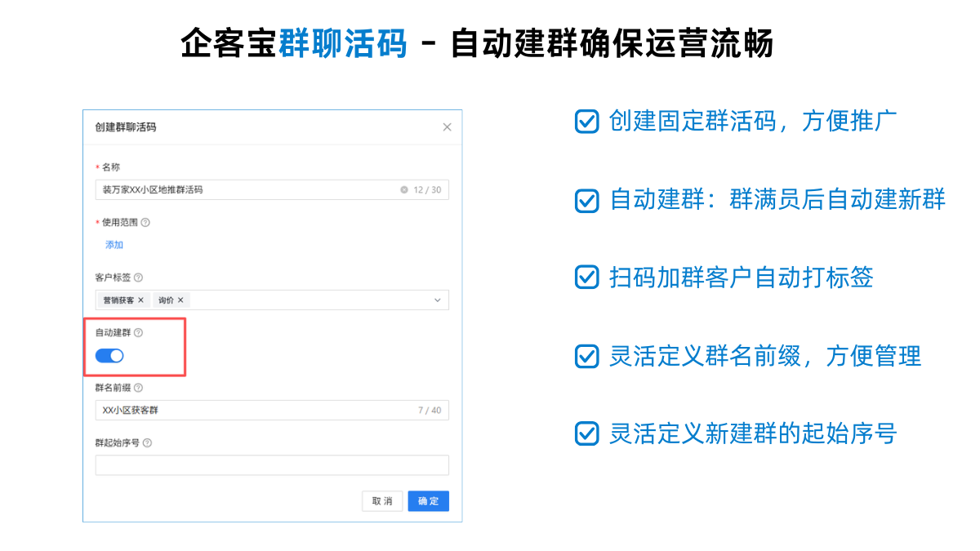Show the help icon tip for 群起始序号
The image size is (980, 551).
[147, 442]
